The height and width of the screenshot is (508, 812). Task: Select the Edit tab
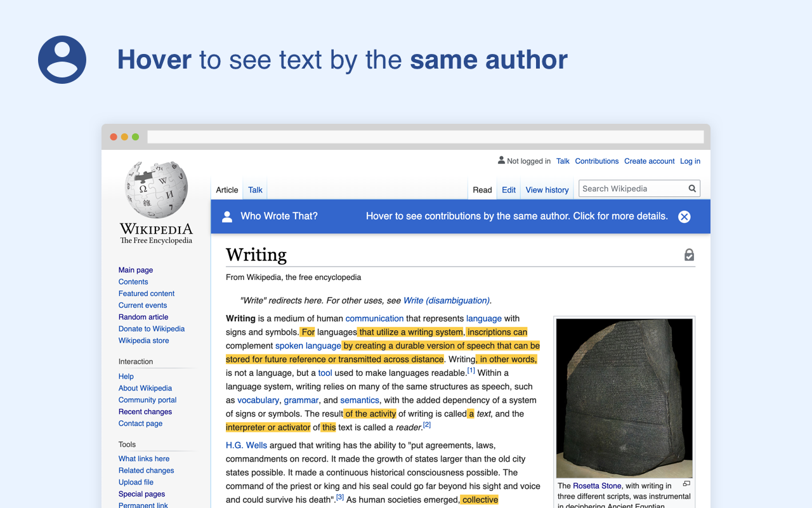coord(508,189)
